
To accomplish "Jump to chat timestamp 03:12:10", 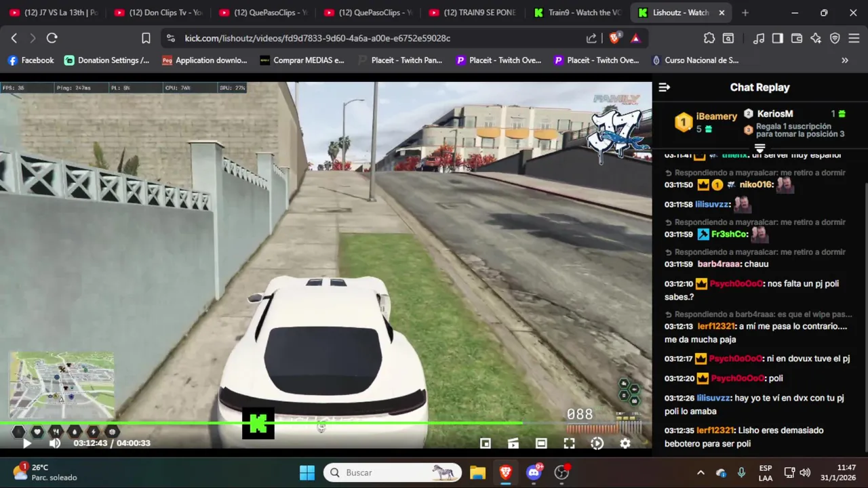I will point(678,284).
